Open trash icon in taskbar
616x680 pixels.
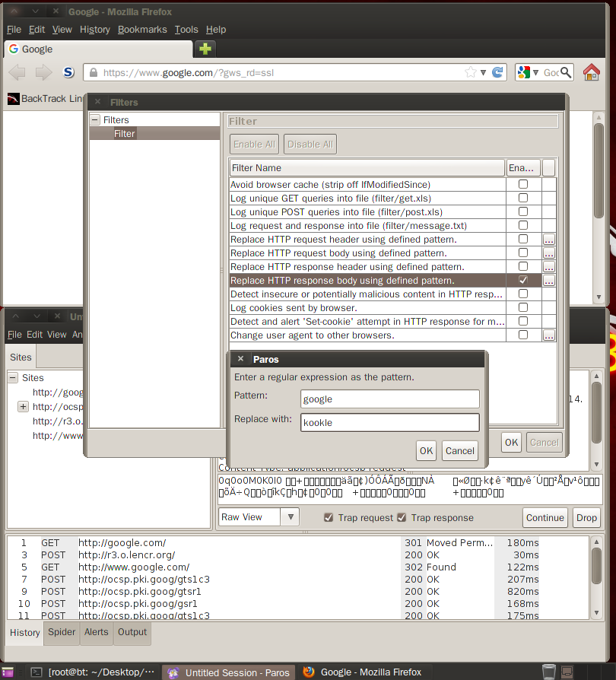pyautogui.click(x=549, y=672)
